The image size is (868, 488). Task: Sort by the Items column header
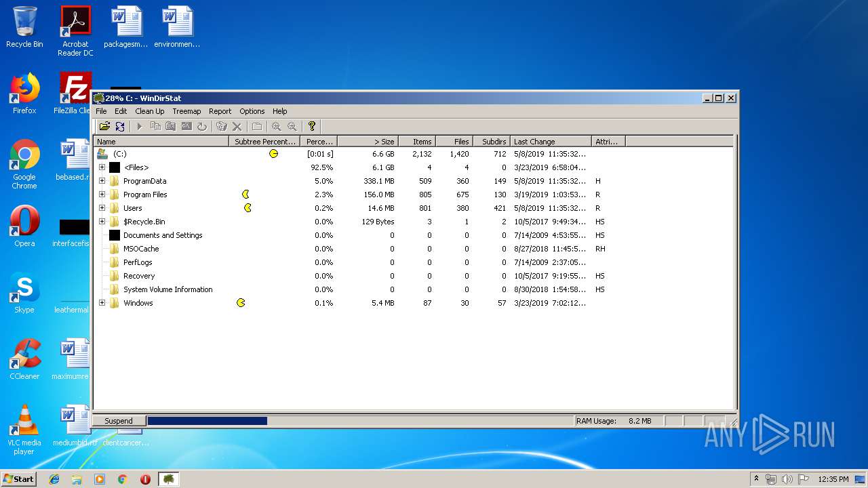tap(416, 142)
